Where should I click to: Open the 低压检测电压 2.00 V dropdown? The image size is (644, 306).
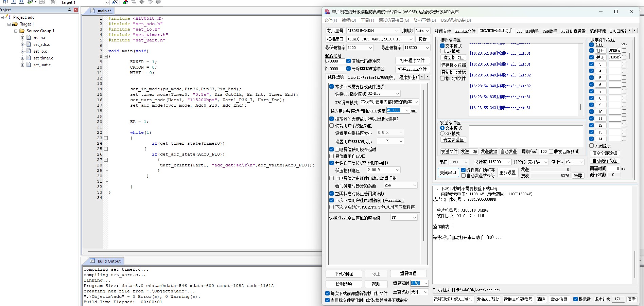pos(384,170)
